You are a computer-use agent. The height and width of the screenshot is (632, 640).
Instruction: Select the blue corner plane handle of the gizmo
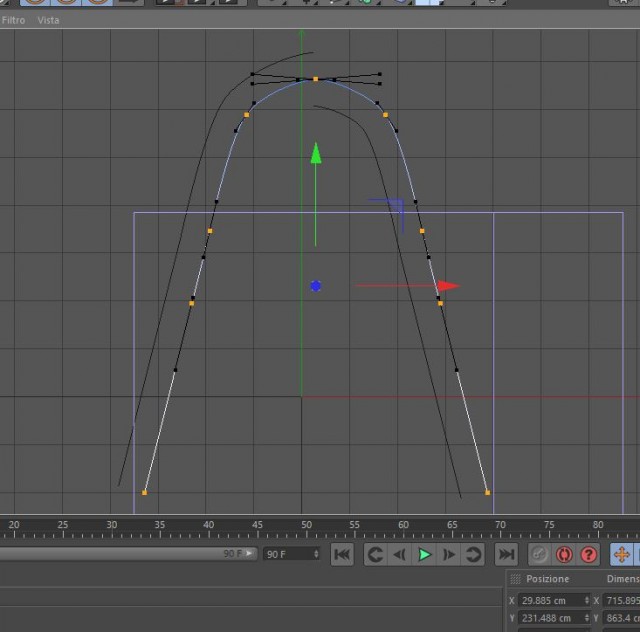[394, 207]
